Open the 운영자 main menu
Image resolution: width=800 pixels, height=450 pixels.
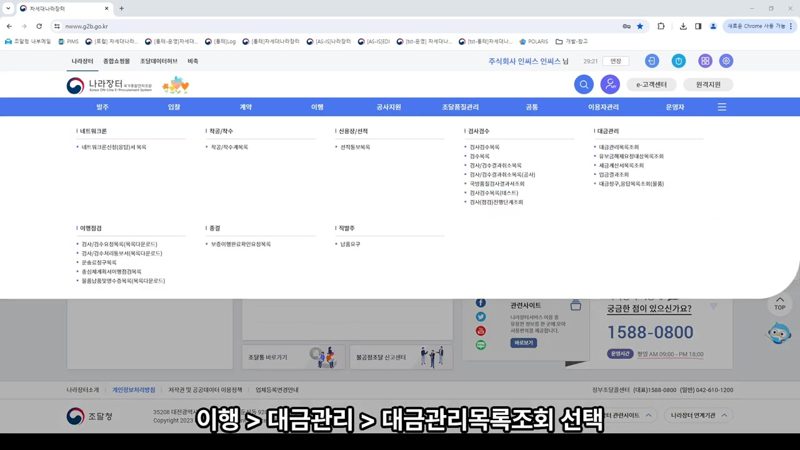pos(674,107)
